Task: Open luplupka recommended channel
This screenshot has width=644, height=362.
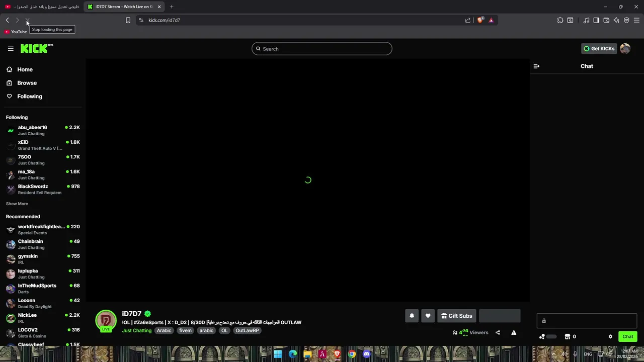Action: coord(43,274)
